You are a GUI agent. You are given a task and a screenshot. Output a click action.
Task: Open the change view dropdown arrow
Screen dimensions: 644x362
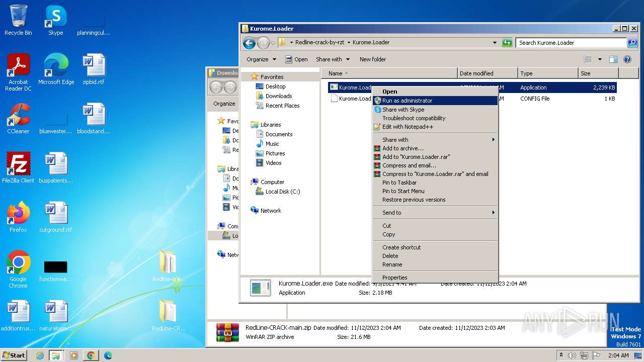tap(600, 59)
